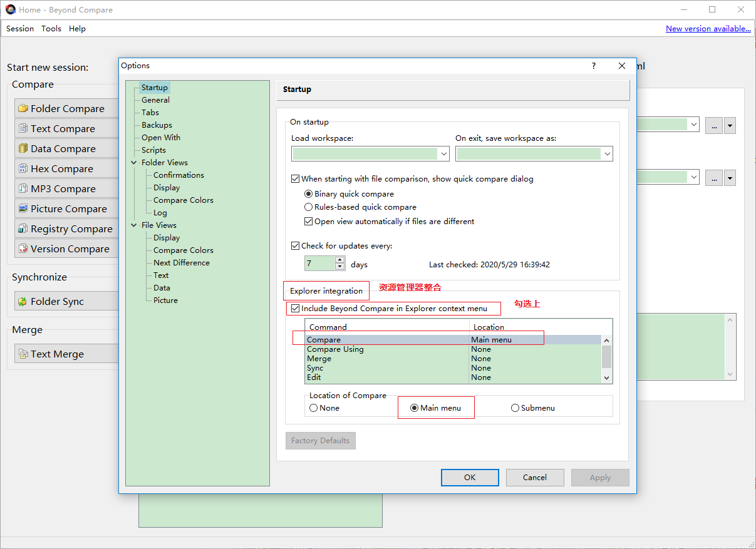This screenshot has height=549, width=756.
Task: Toggle show quick compare dialog checkbox
Action: click(x=296, y=179)
